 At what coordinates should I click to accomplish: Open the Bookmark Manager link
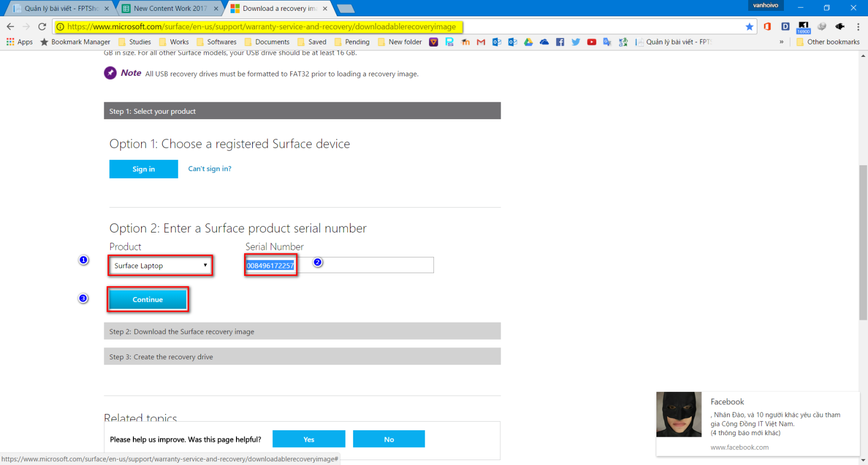[x=75, y=42]
